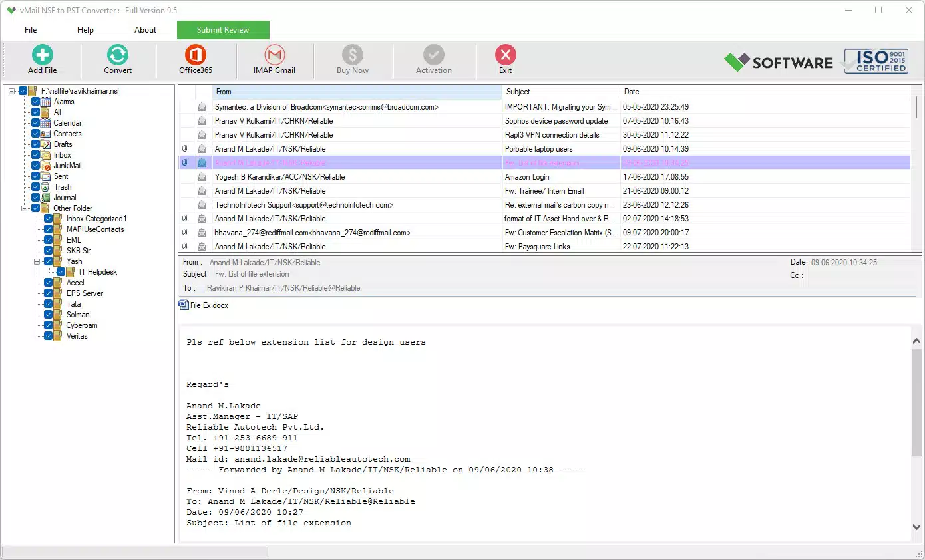Open the File Ex.docx attachment icon

184,305
